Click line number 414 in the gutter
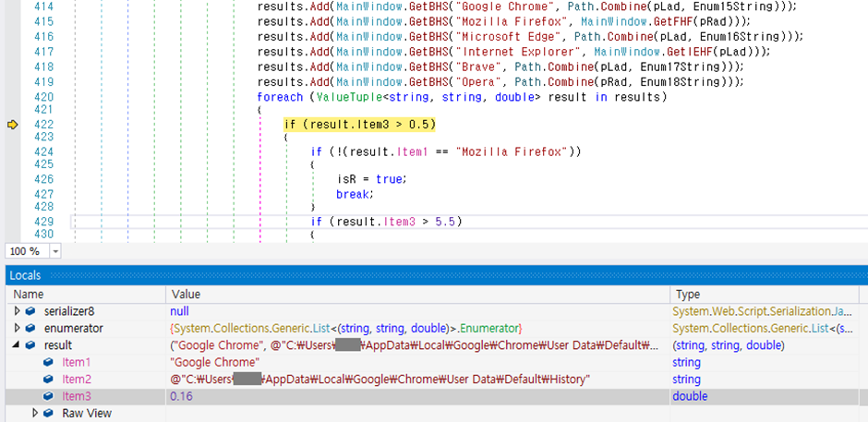 43,7
